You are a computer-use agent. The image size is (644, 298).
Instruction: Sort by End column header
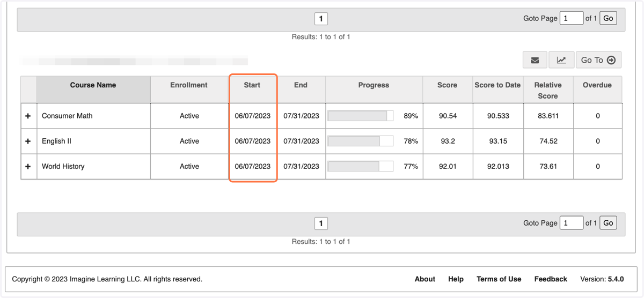pos(301,90)
